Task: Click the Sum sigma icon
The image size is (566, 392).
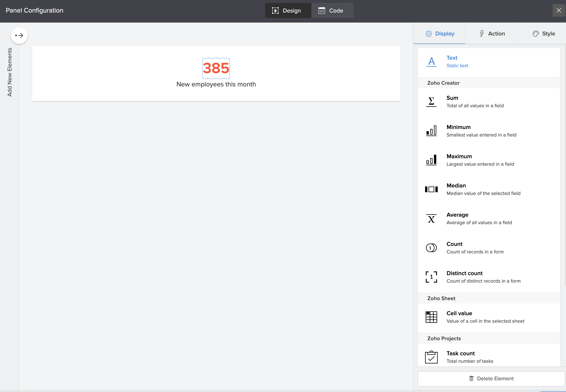Action: [431, 102]
